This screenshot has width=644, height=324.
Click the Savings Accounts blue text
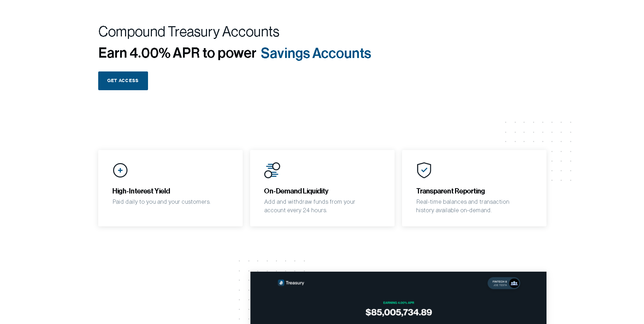pos(316,53)
